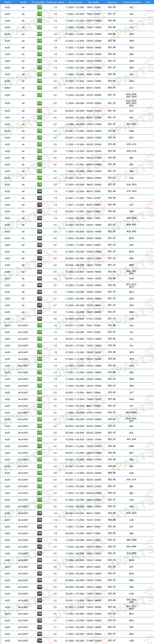Click petrol icon in A4 AUK, BKH row
The width and height of the screenshot is (154, 644).
39,184
